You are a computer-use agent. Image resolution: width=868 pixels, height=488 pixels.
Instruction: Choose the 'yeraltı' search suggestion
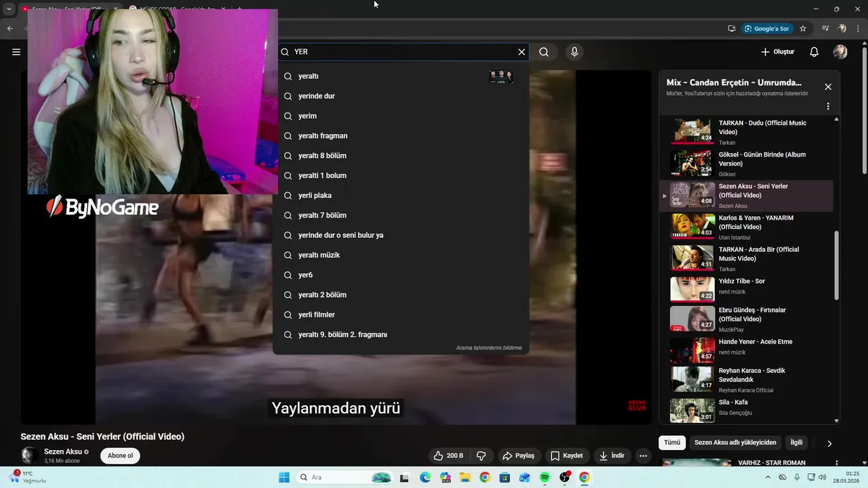click(401, 77)
